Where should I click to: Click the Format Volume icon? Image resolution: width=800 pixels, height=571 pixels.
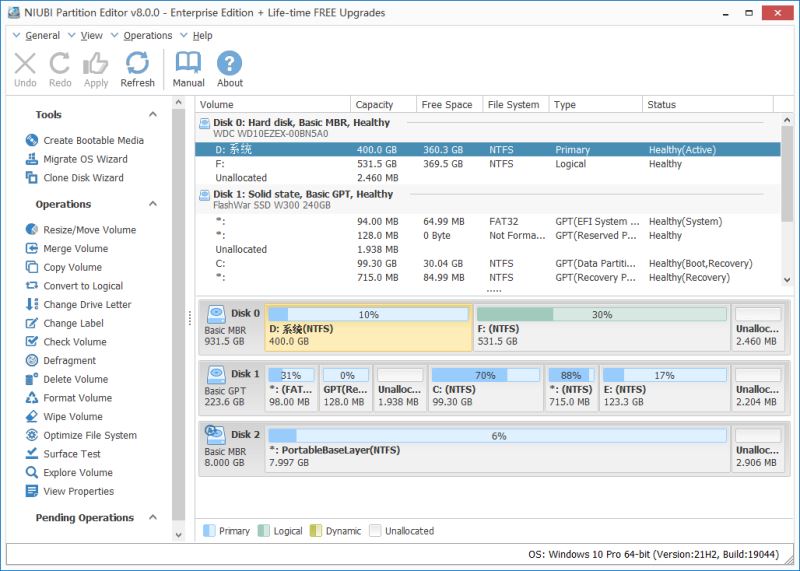tap(32, 398)
